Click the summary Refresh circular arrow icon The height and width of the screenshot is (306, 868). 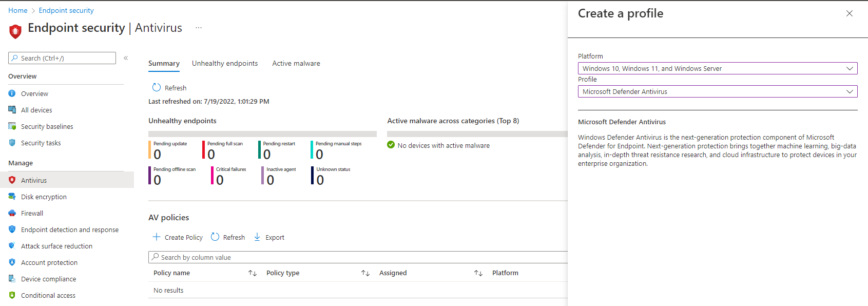[157, 88]
